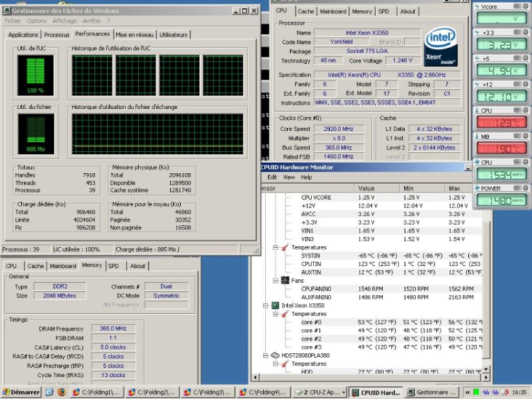The height and width of the screenshot is (399, 532).
Task: Open Cache tab in CPU-Z memory window
Action: [35, 266]
